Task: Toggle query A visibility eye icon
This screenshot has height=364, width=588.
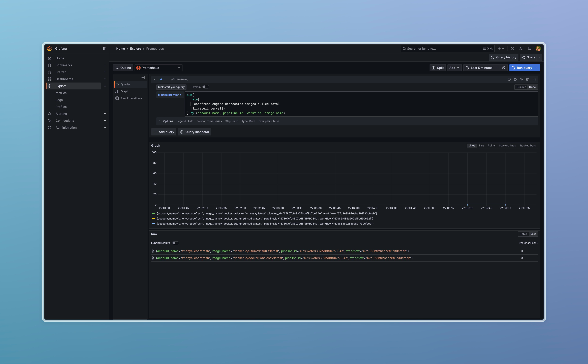Action: (x=521, y=79)
